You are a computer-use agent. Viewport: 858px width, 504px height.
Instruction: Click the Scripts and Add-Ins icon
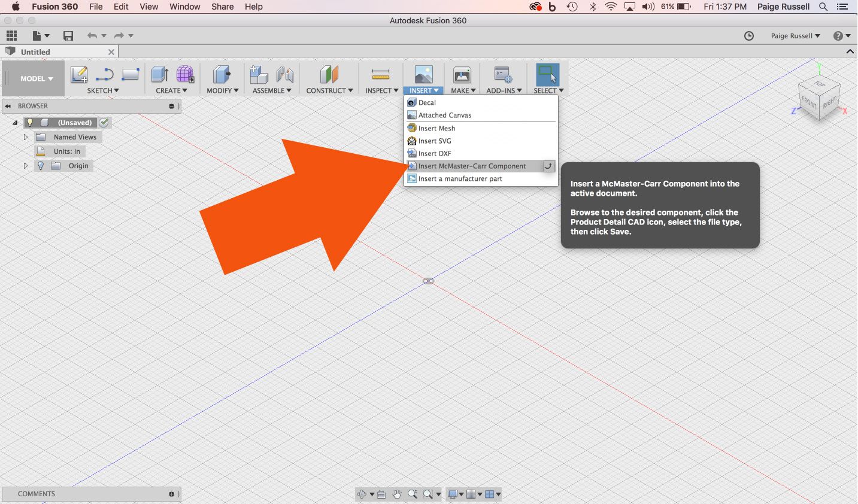click(x=503, y=75)
